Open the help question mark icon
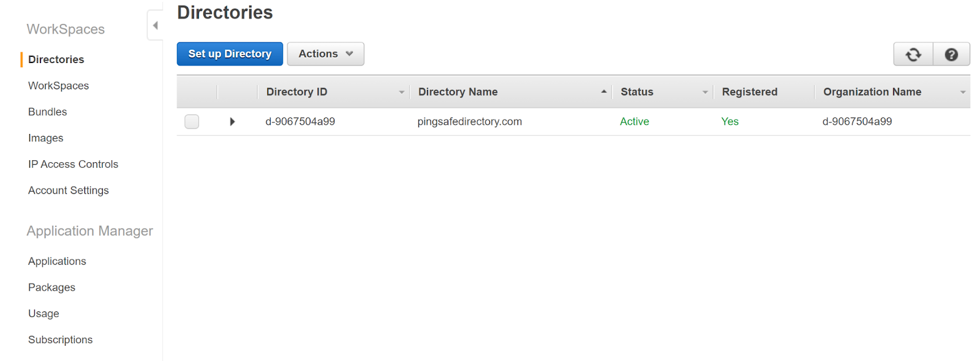The width and height of the screenshot is (980, 361). (x=951, y=54)
